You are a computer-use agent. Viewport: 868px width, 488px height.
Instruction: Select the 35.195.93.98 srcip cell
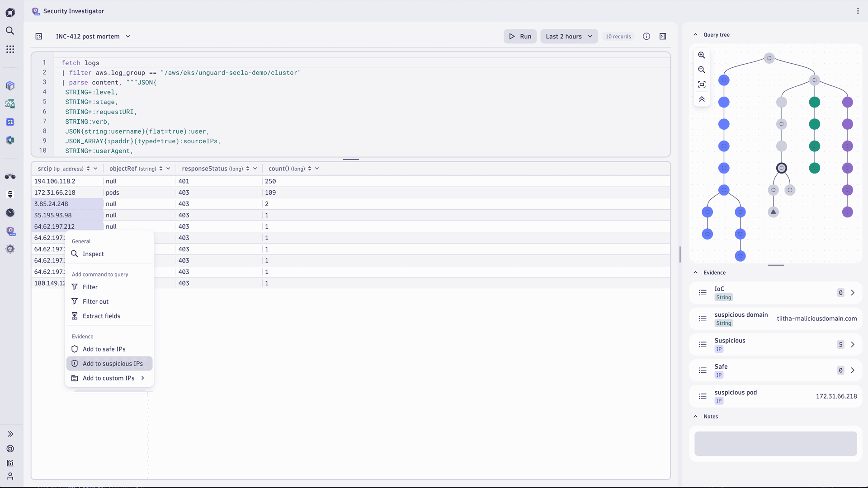[x=67, y=215]
